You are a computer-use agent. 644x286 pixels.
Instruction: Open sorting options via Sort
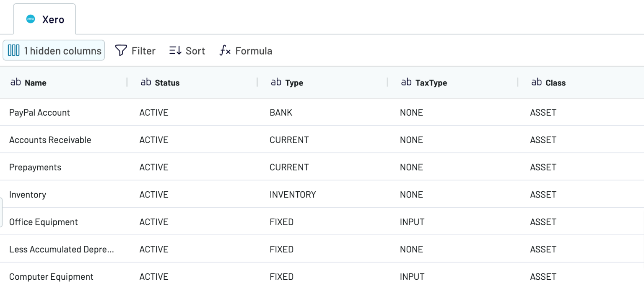click(x=187, y=50)
